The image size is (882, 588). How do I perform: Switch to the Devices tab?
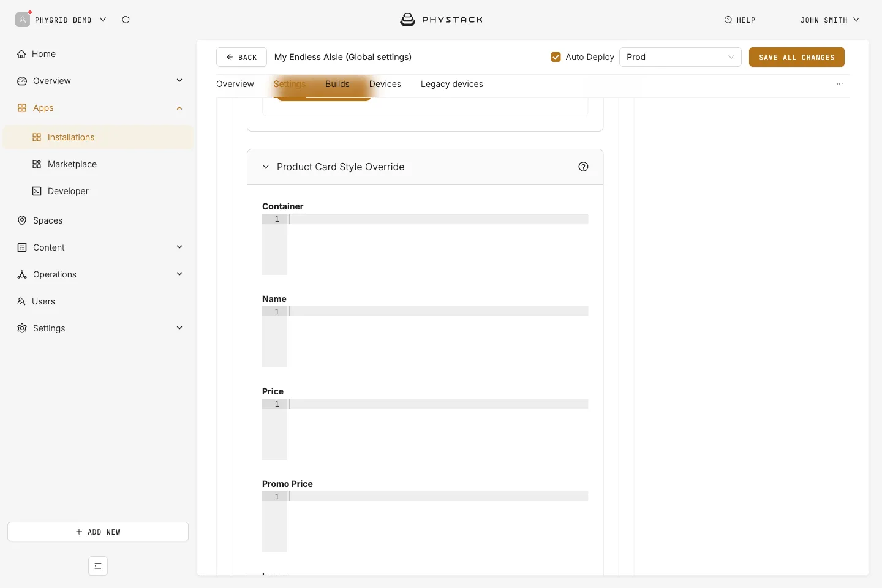pyautogui.click(x=385, y=84)
